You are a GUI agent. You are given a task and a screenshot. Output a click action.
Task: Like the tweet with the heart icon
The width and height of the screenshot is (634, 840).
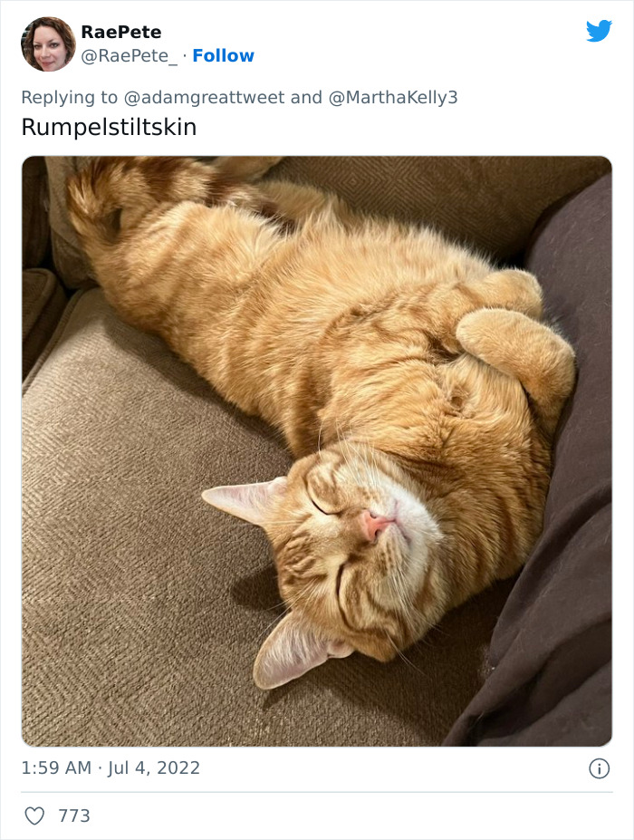pyautogui.click(x=34, y=816)
